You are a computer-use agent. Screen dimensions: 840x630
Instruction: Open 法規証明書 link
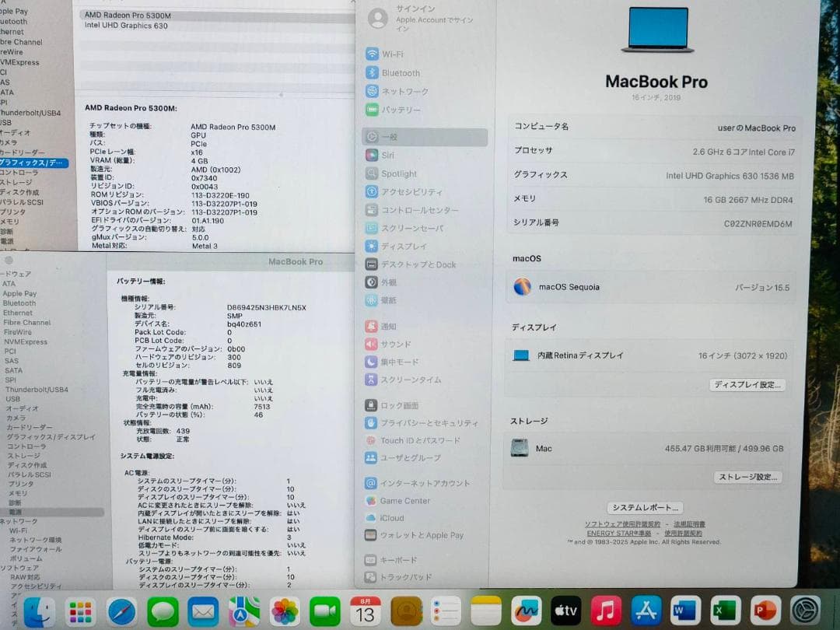click(x=689, y=524)
